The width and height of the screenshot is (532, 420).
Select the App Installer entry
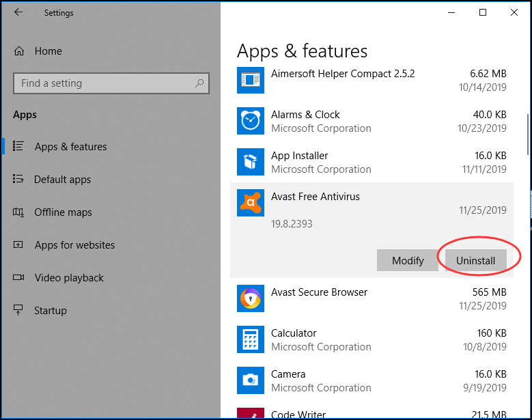[x=372, y=162]
